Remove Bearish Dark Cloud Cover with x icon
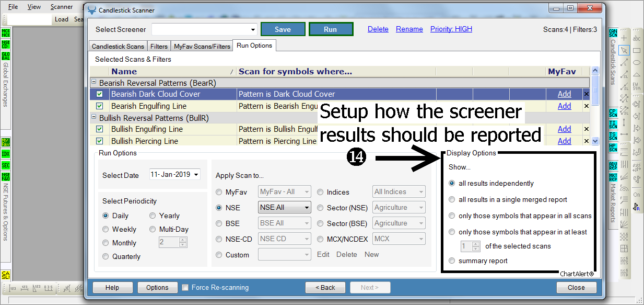 pos(586,94)
